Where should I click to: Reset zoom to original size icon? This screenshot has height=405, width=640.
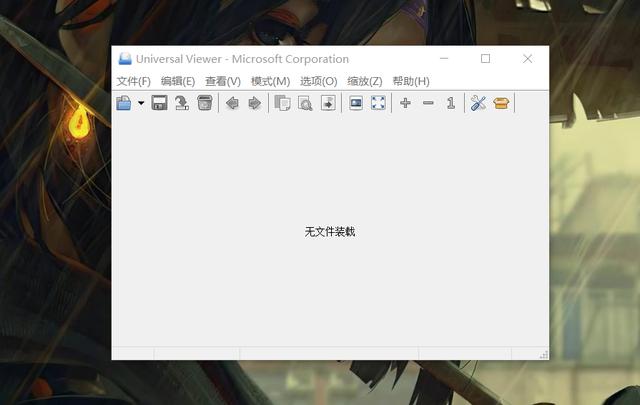(x=451, y=103)
